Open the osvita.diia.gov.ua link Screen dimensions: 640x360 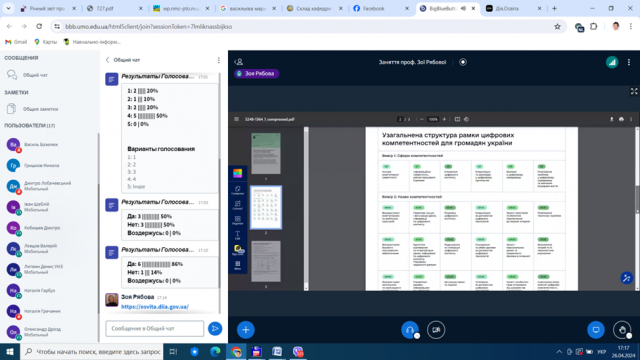[155, 307]
